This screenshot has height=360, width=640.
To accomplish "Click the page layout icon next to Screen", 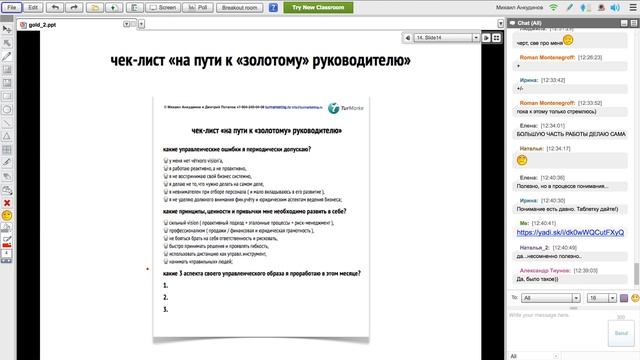I will pos(134,7).
